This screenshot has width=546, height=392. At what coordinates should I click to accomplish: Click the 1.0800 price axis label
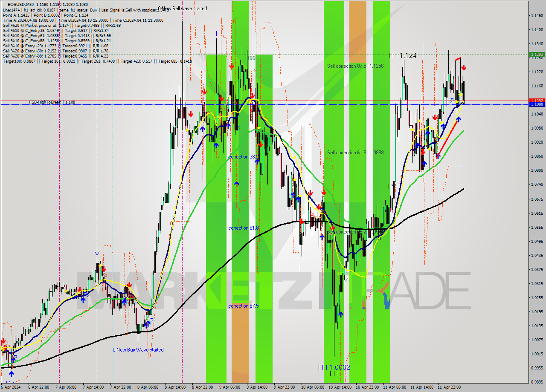[537, 170]
